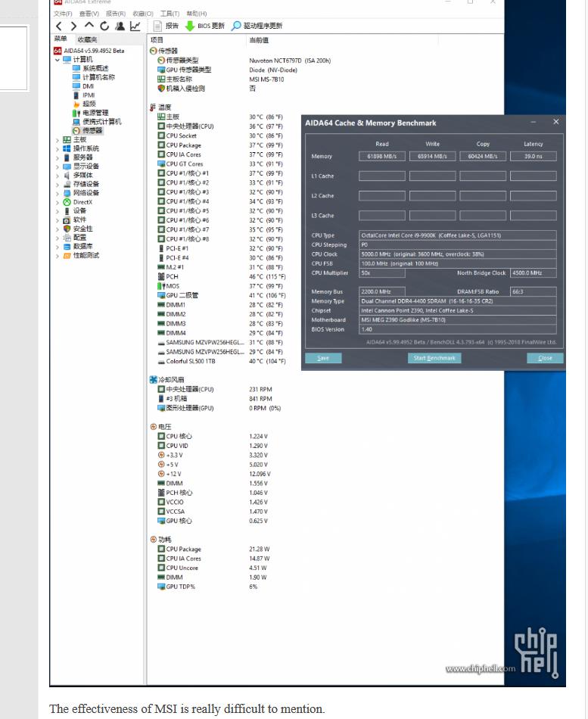Viewport: 588px width, 719px height.
Task: Click the Forward navigation arrow in toolbar
Action: [x=74, y=26]
